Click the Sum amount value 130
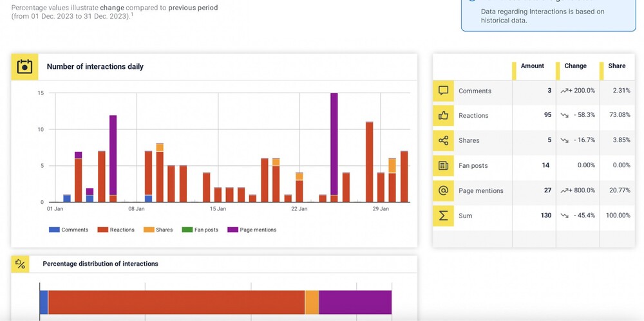 point(546,216)
